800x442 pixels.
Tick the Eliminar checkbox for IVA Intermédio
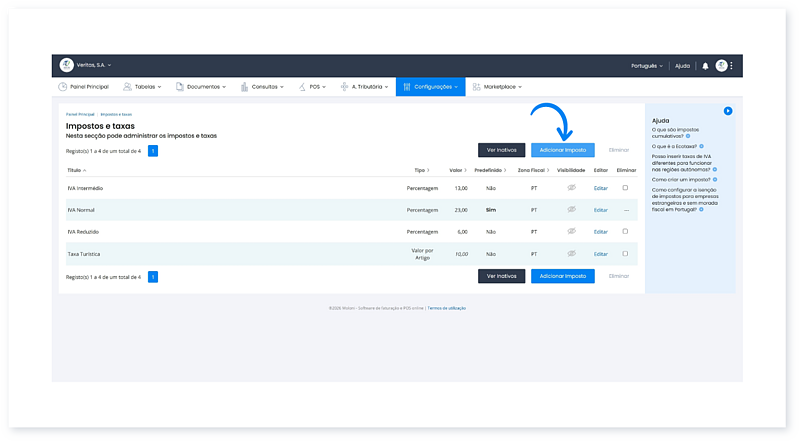[x=626, y=188]
